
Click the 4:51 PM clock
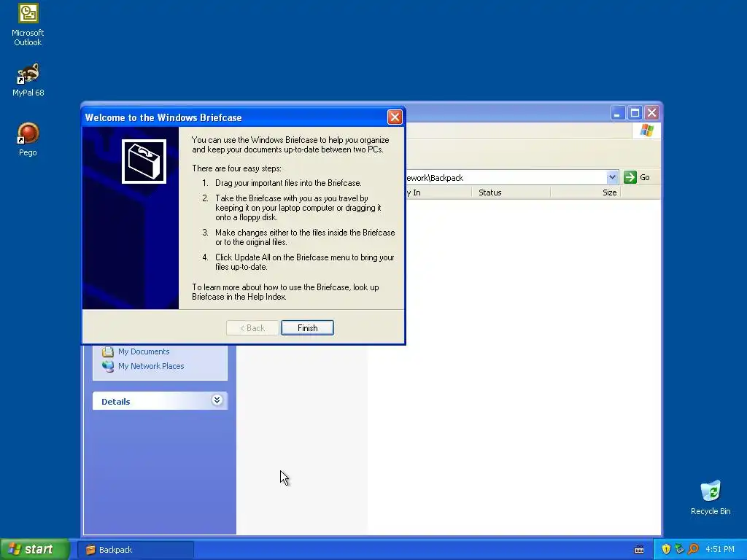pos(720,549)
